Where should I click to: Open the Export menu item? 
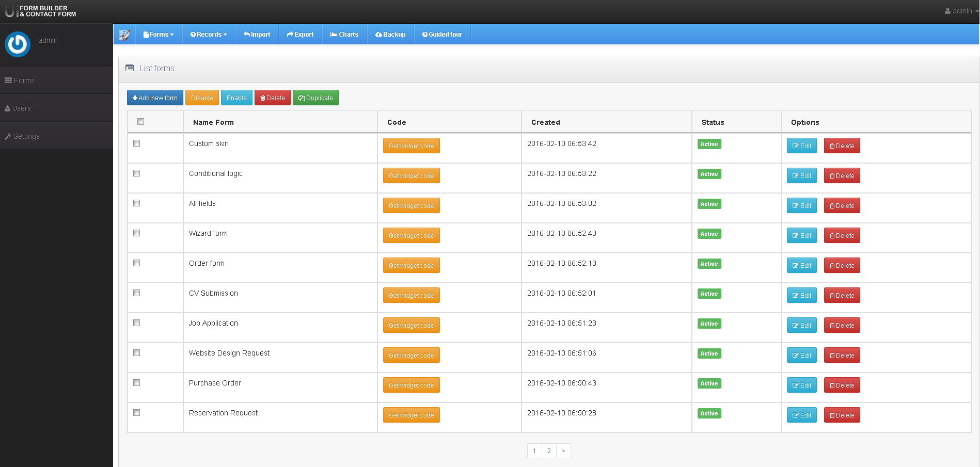301,35
